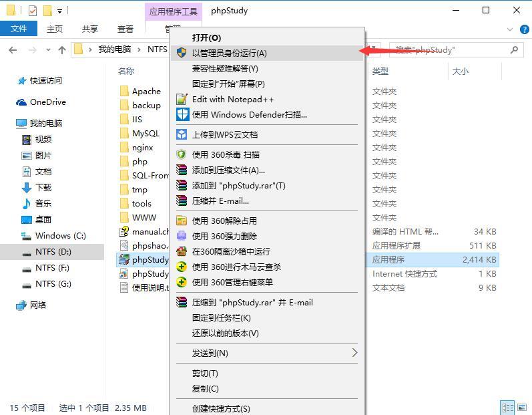The image size is (532, 415).
Task: Sort by 类型 column header
Action: 380,71
